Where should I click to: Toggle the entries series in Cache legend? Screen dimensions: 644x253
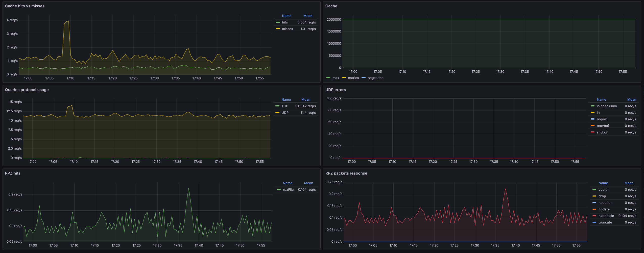[x=353, y=78]
